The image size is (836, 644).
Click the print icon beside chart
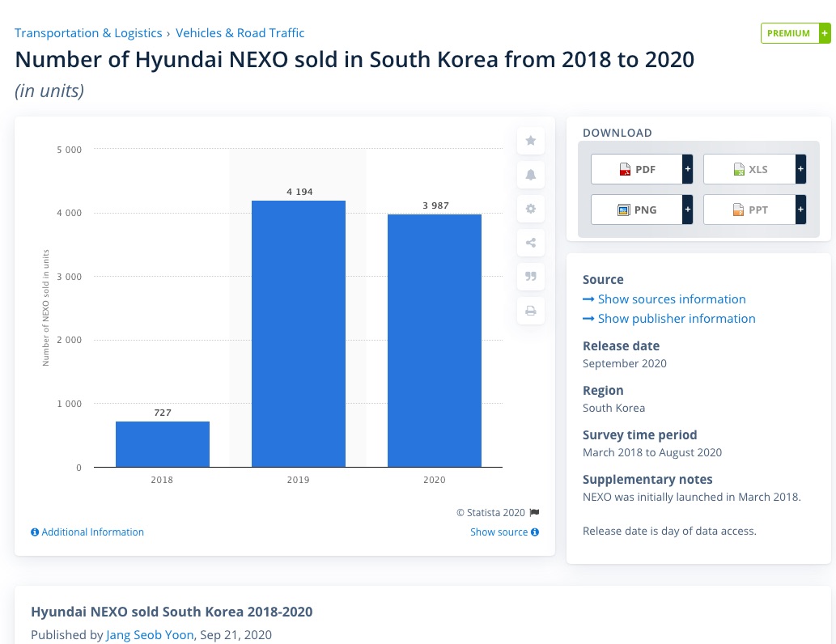click(x=531, y=311)
